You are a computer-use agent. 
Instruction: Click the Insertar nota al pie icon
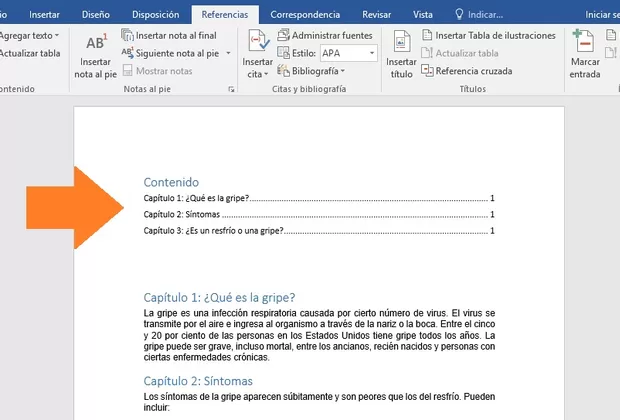click(96, 42)
